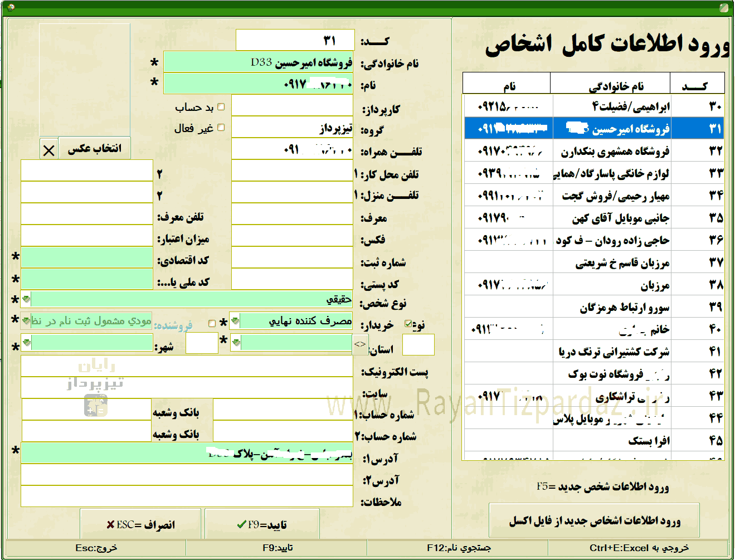Select row ۴۱ شرکت کشتیرانی ترنگ دریا
735x560 pixels.
594,352
